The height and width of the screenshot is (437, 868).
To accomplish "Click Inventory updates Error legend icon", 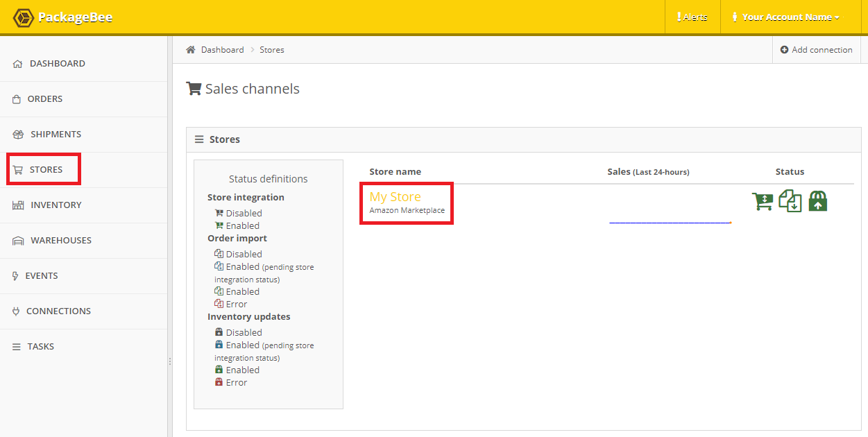I will [x=219, y=382].
